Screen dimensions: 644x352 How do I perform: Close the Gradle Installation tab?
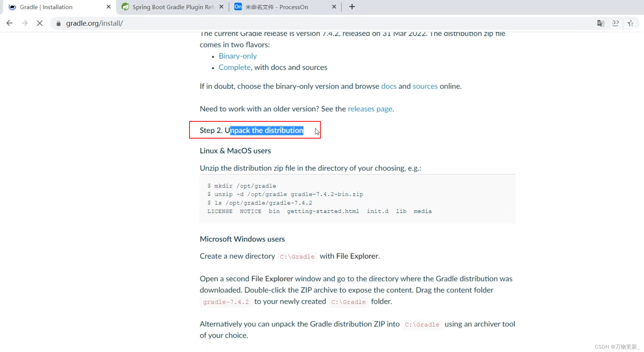pyautogui.click(x=108, y=7)
